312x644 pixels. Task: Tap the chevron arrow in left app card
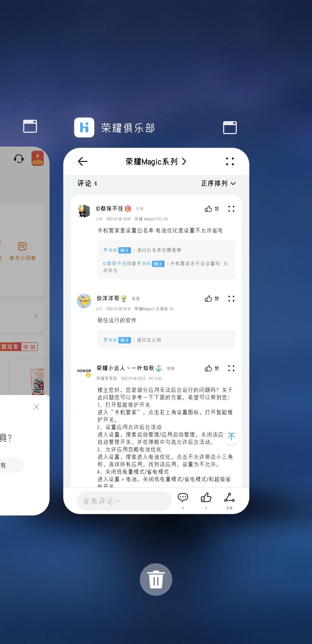point(36,316)
